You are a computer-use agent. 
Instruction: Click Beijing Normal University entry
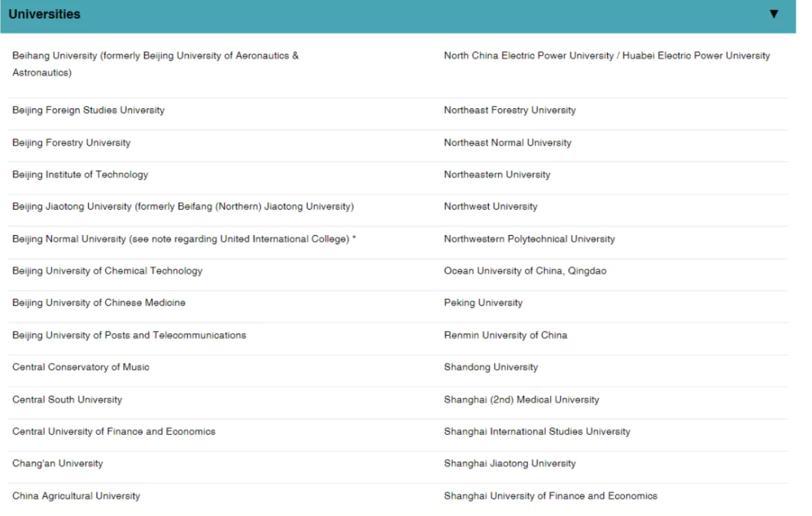pyautogui.click(x=184, y=239)
